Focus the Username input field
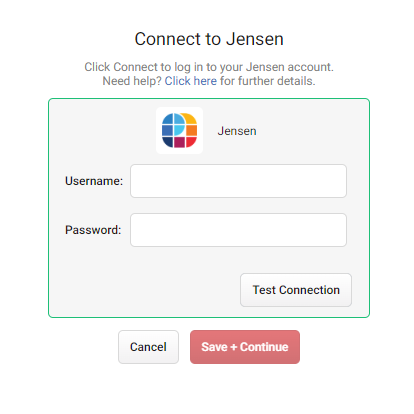The width and height of the screenshot is (414, 414). click(x=238, y=181)
